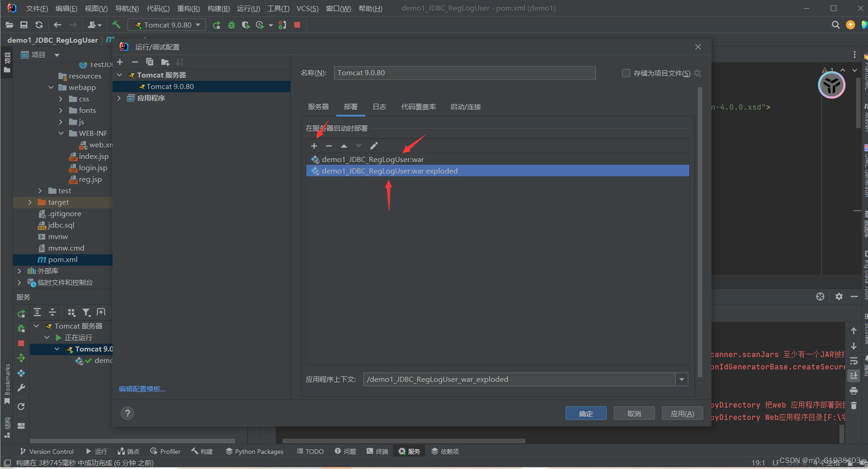
Task: Copy configuration icon in dialog toolbar
Action: pos(150,62)
